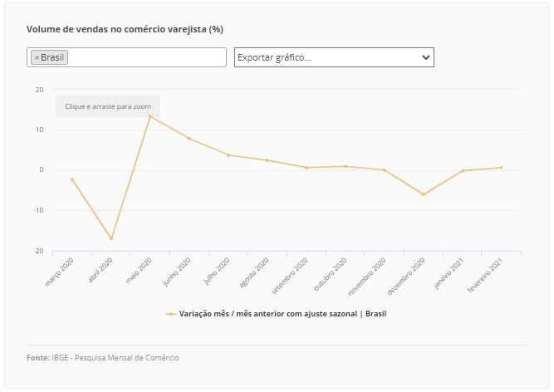
Task: Click the dropdown chevron arrow of Exportar gráfico
Action: (426, 57)
